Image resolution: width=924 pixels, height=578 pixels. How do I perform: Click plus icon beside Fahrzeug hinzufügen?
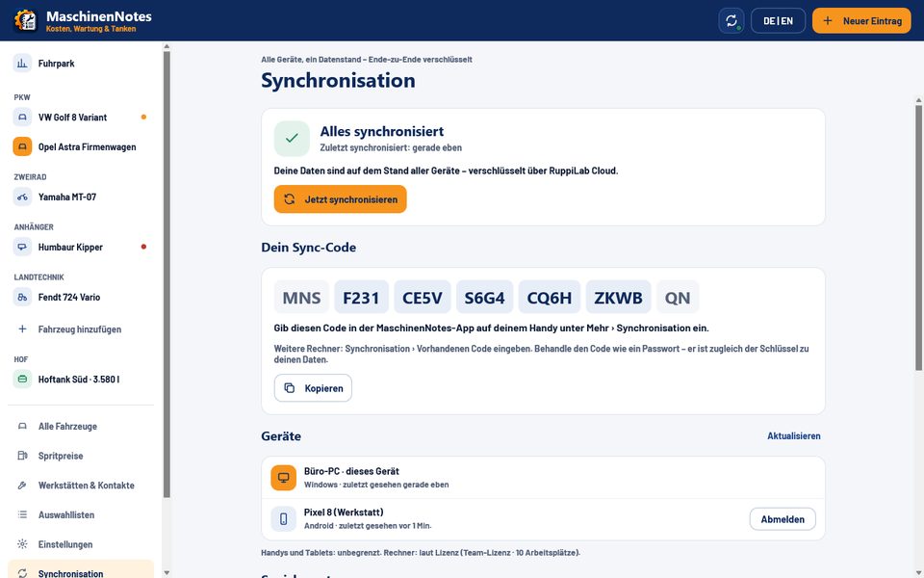[22, 329]
